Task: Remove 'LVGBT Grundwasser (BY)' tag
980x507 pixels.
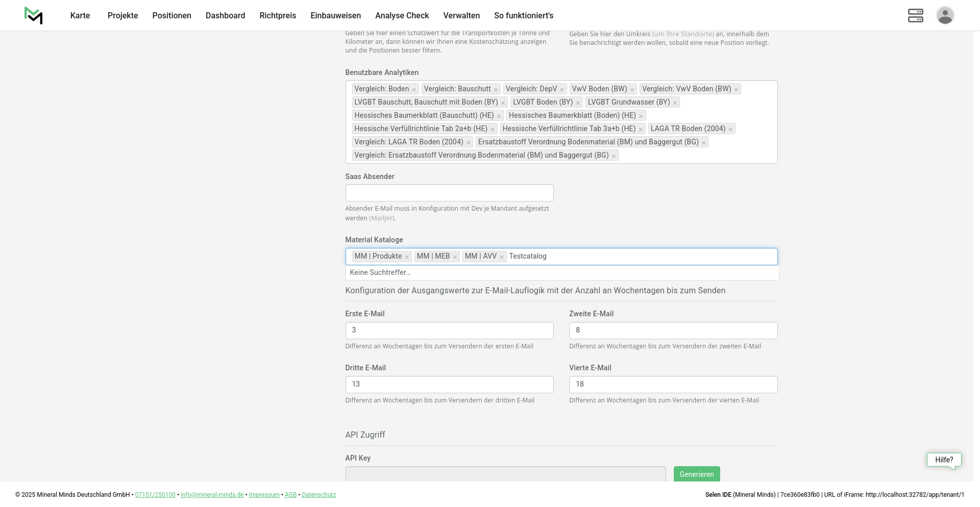Action: pyautogui.click(x=675, y=103)
